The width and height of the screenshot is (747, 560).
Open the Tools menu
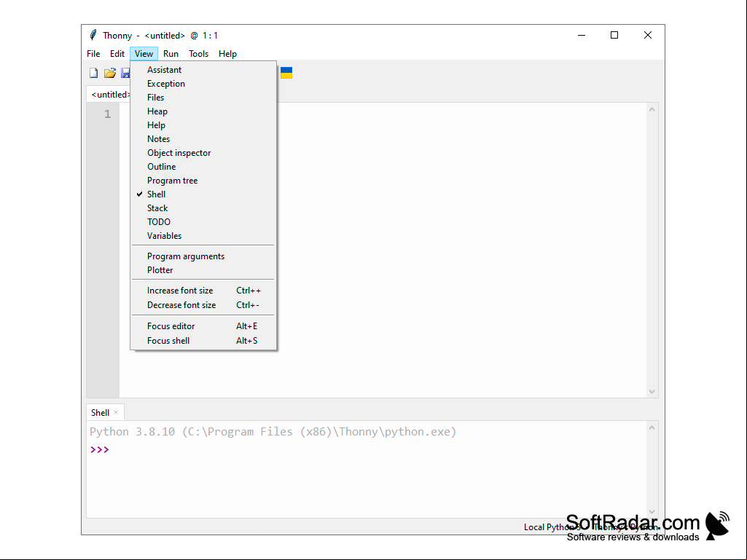(x=199, y=54)
